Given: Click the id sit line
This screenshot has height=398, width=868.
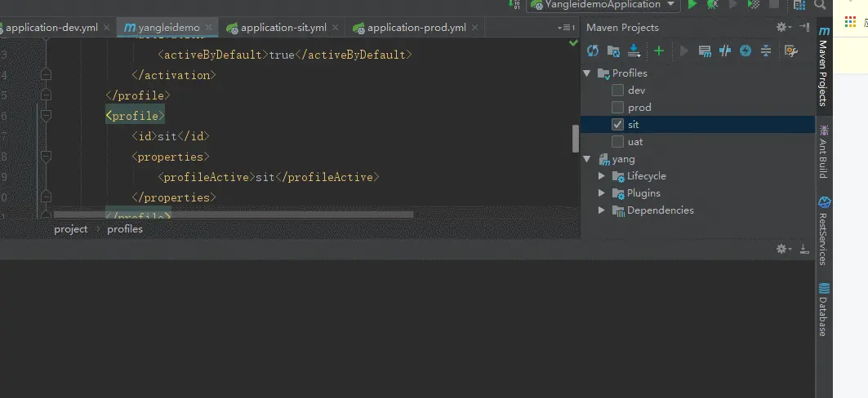Looking at the screenshot, I should click(x=171, y=136).
